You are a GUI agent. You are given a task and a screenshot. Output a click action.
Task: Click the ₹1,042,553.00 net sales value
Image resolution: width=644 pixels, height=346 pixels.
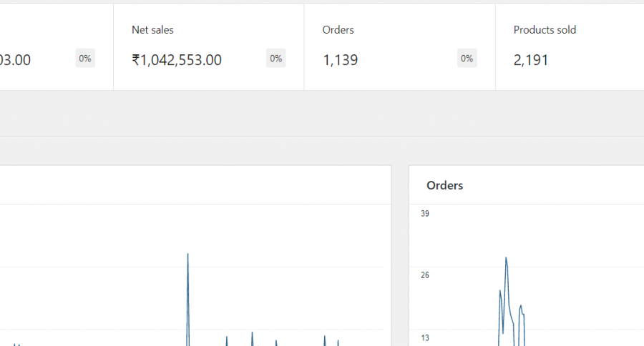pyautogui.click(x=177, y=60)
